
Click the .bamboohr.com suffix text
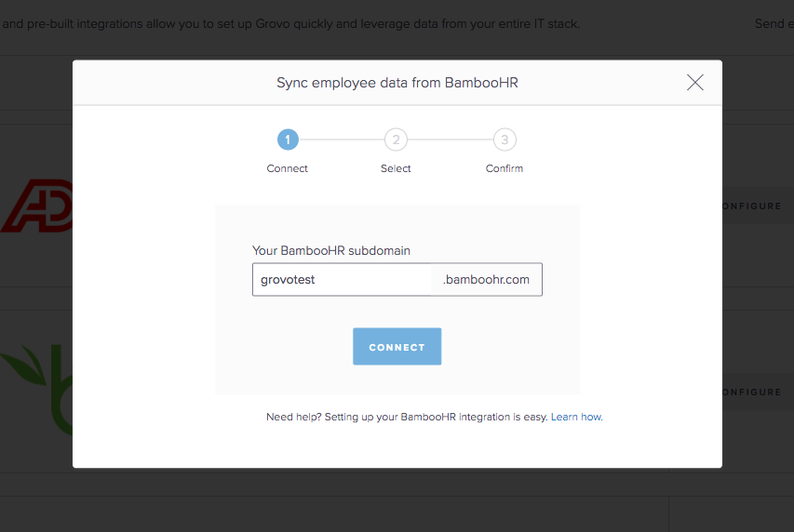(x=486, y=279)
